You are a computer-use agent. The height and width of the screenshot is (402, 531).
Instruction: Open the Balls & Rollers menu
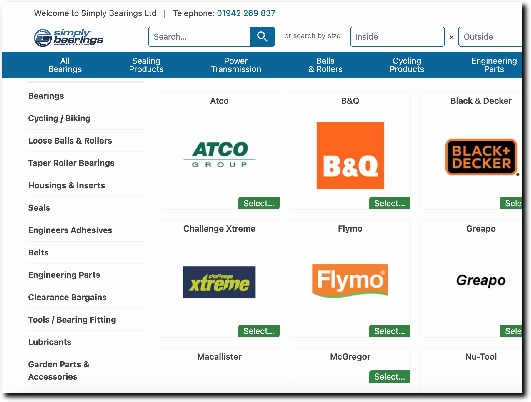point(325,65)
